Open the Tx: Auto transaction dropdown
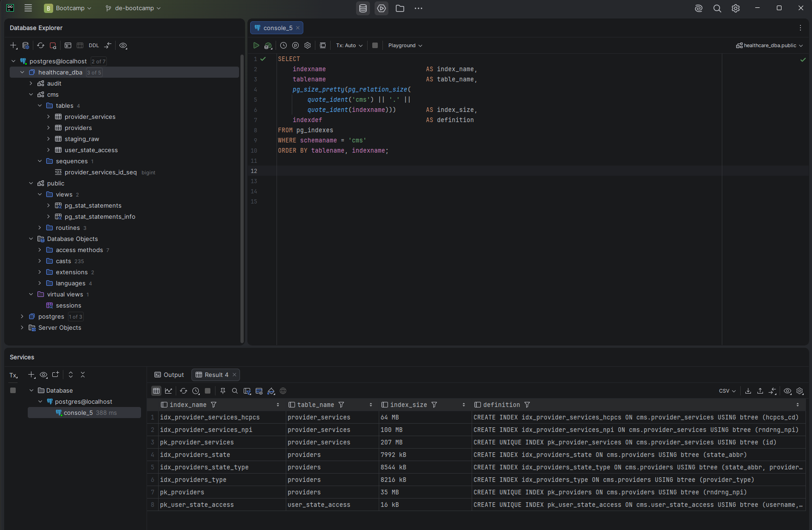Image resolution: width=812 pixels, height=530 pixels. tap(349, 45)
